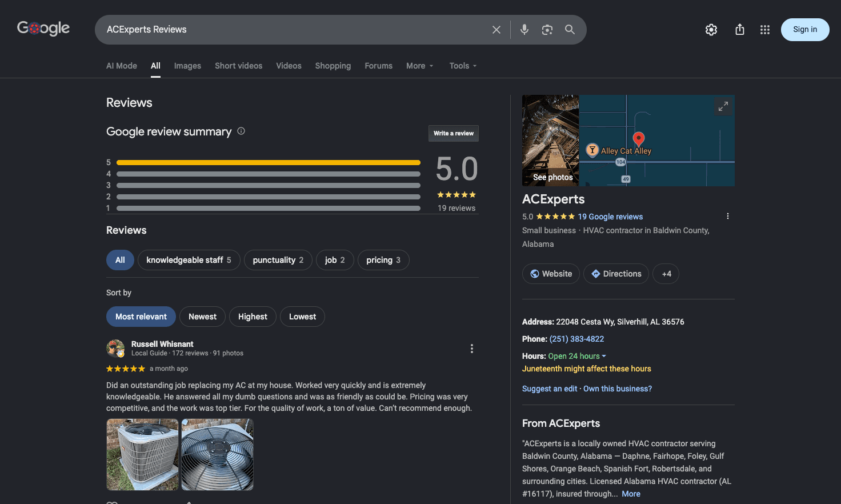Click the magnifying glass search icon
841x504 pixels.
pos(570,30)
